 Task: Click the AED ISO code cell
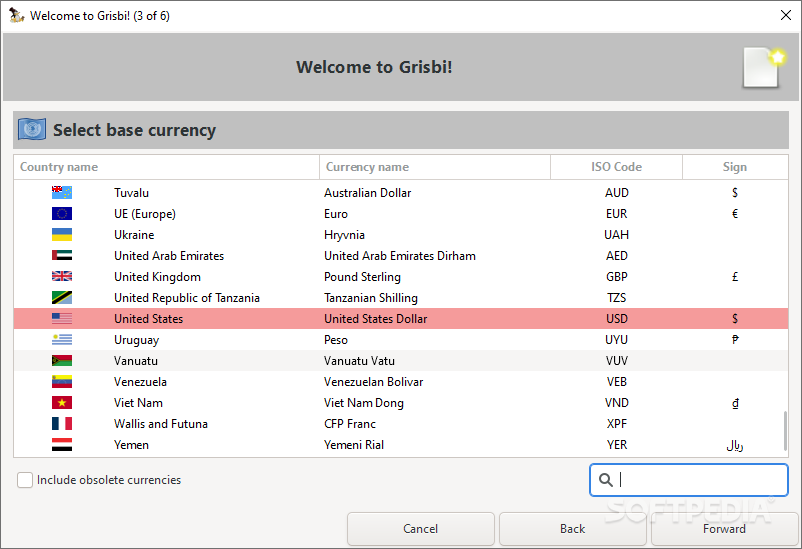tap(616, 256)
